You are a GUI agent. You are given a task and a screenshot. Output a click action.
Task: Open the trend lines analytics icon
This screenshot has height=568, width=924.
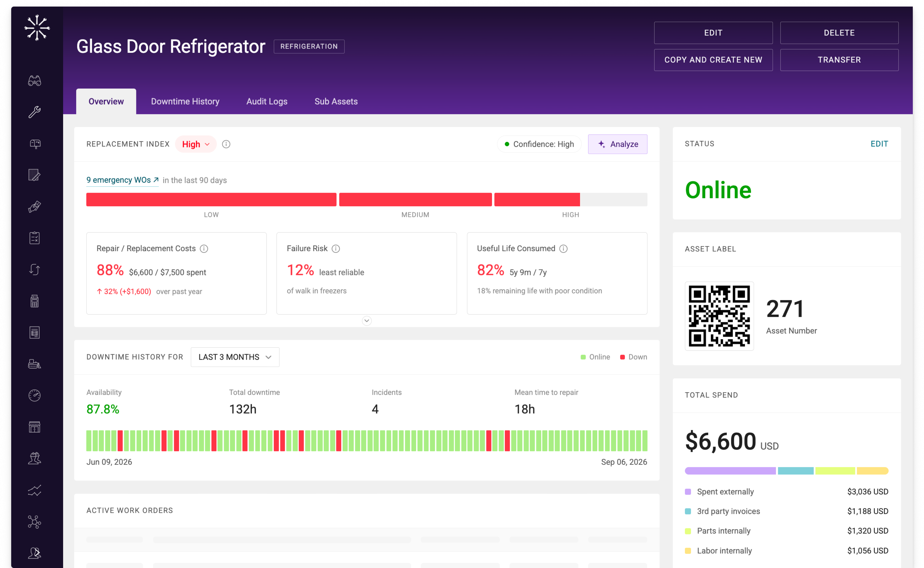(x=34, y=490)
